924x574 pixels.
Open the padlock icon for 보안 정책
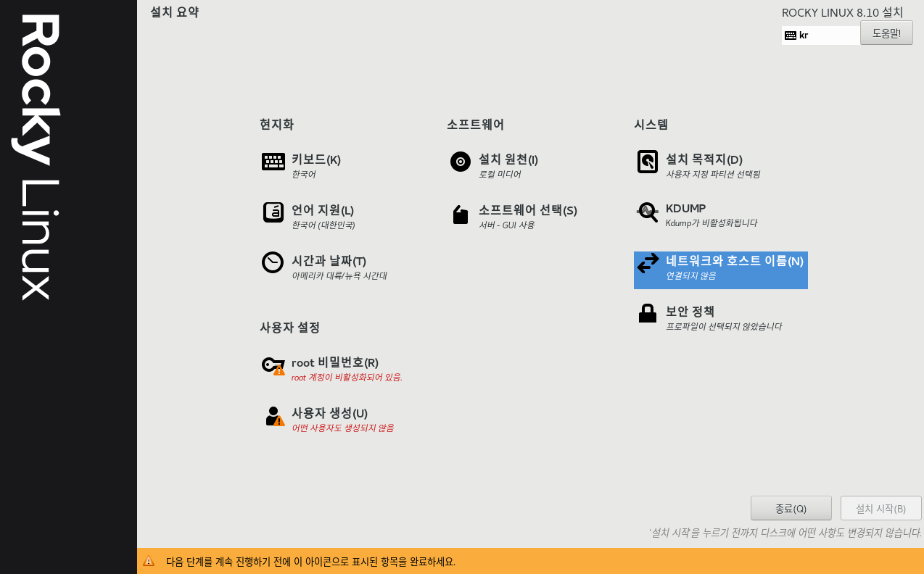tap(648, 313)
